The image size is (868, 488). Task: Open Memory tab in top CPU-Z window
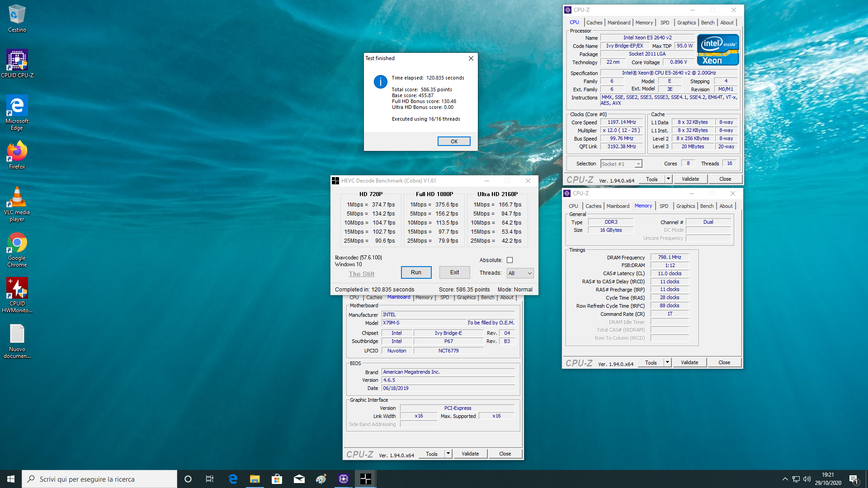644,23
